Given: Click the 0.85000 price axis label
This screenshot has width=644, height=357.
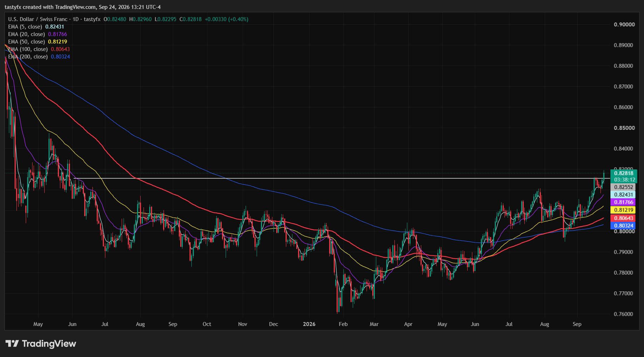Looking at the screenshot, I should coord(624,128).
